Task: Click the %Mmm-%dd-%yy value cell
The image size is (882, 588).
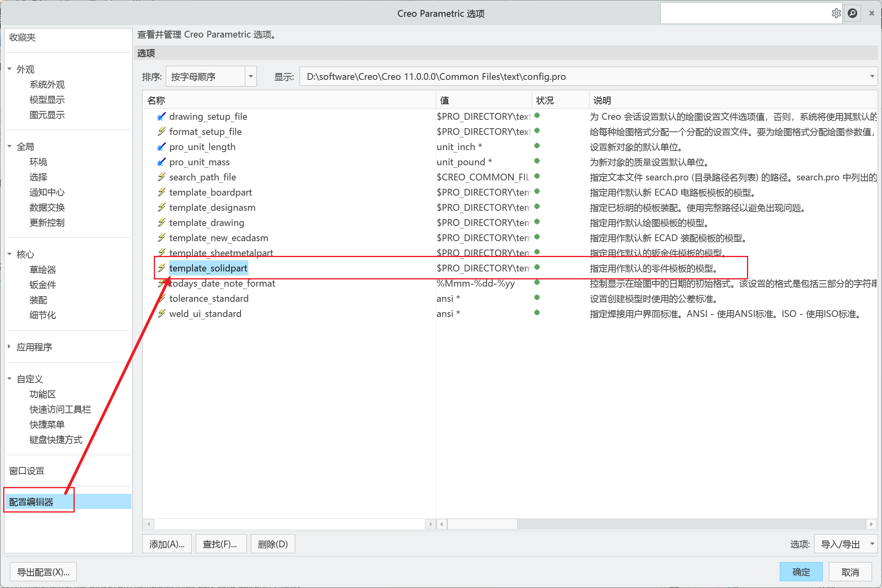Action: (x=476, y=283)
